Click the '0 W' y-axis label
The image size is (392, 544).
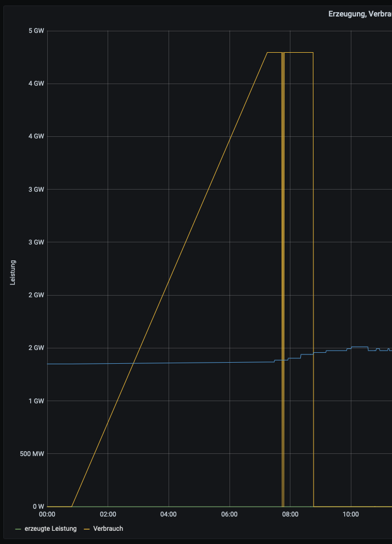click(x=38, y=507)
